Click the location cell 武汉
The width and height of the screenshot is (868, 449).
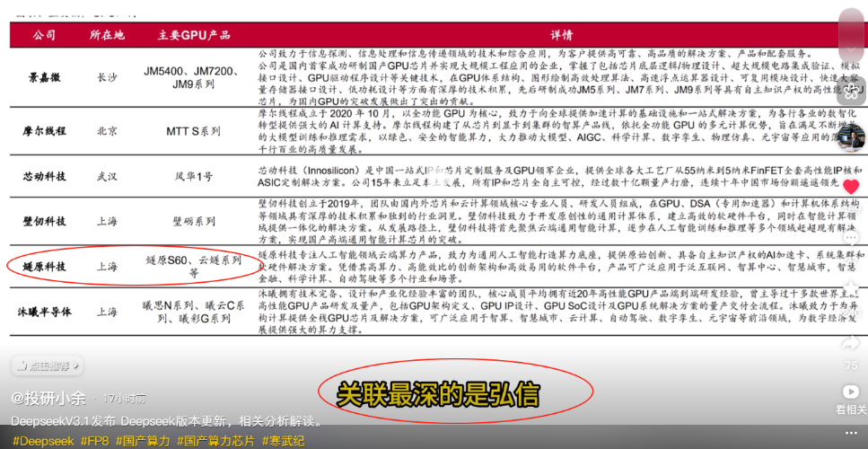108,177
